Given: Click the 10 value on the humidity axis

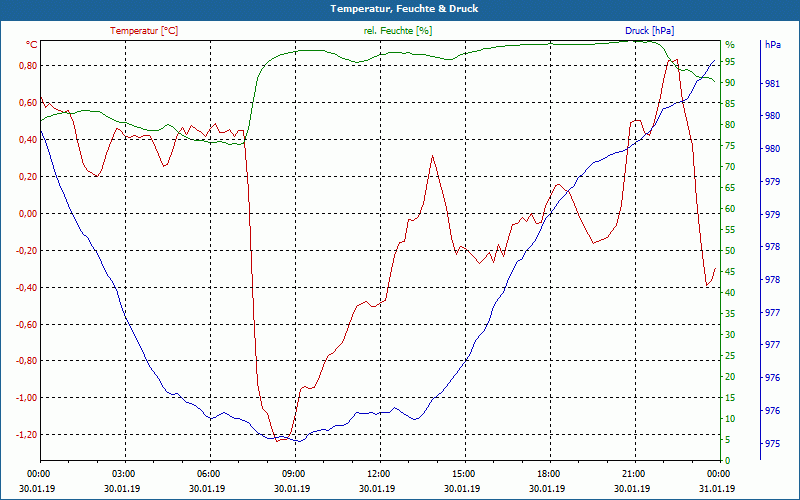Looking at the screenshot, I should pyautogui.click(x=730, y=418).
